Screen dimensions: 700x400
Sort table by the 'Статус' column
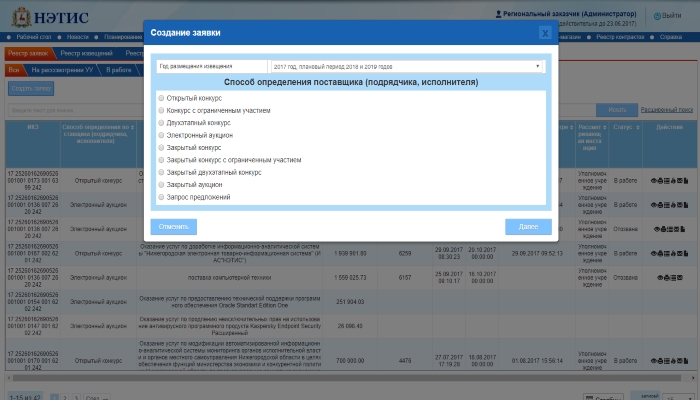tap(638, 128)
